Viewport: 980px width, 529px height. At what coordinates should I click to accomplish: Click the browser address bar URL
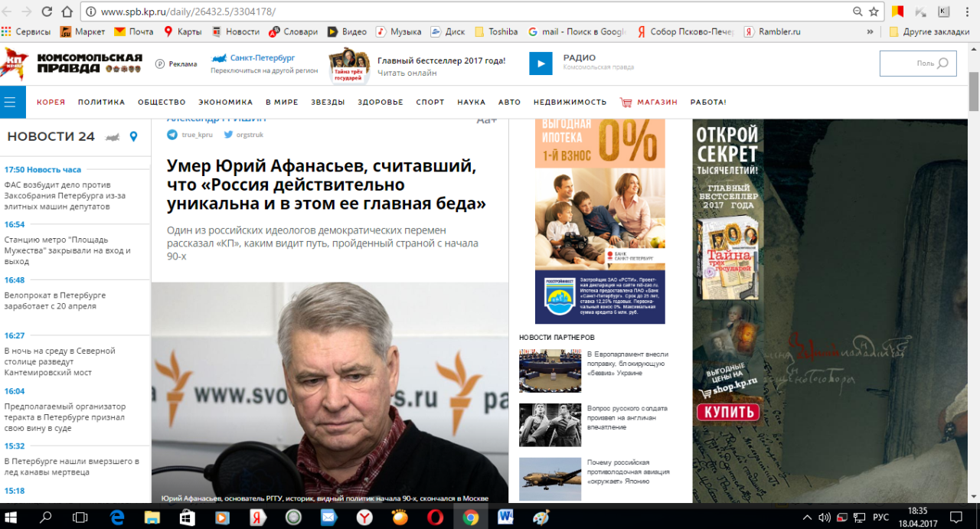(188, 11)
